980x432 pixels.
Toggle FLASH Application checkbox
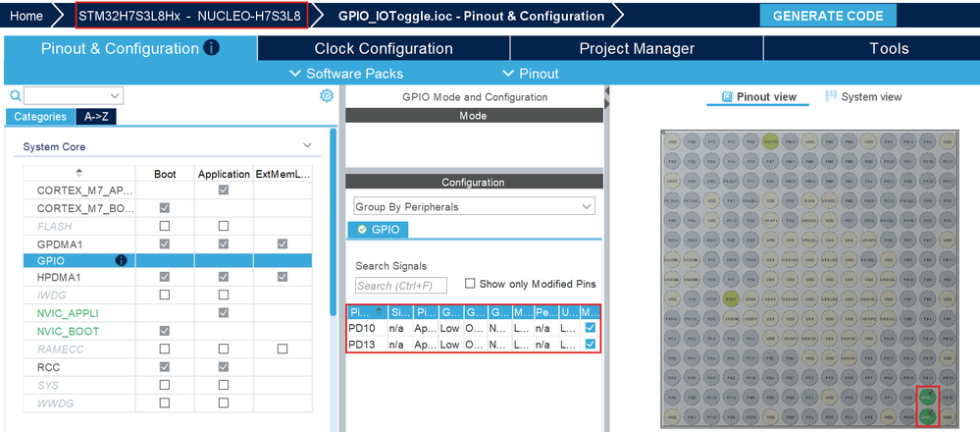223,226
